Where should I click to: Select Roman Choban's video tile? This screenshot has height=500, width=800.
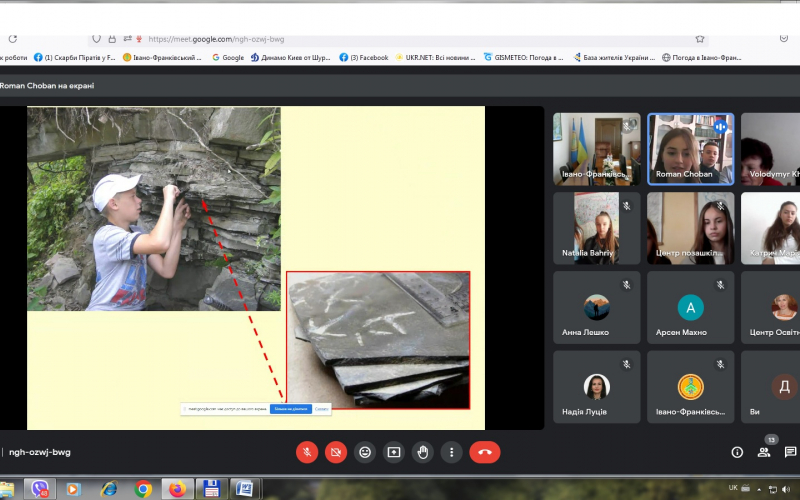tap(691, 149)
